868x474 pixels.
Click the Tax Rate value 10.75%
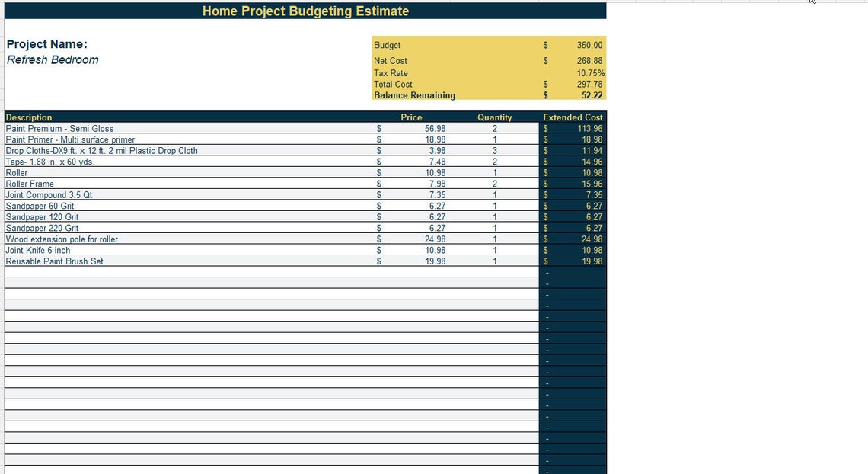[x=590, y=72]
